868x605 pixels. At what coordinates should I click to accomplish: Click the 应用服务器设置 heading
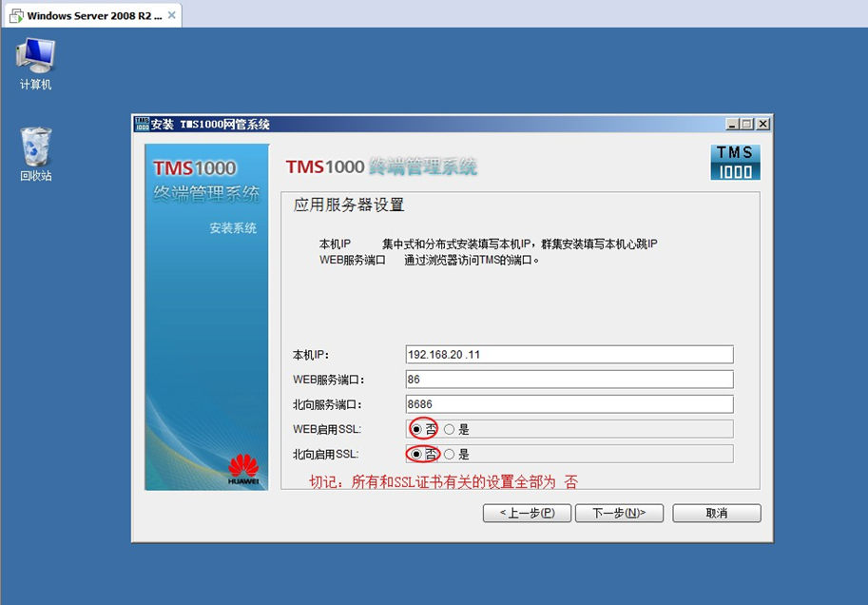click(349, 205)
